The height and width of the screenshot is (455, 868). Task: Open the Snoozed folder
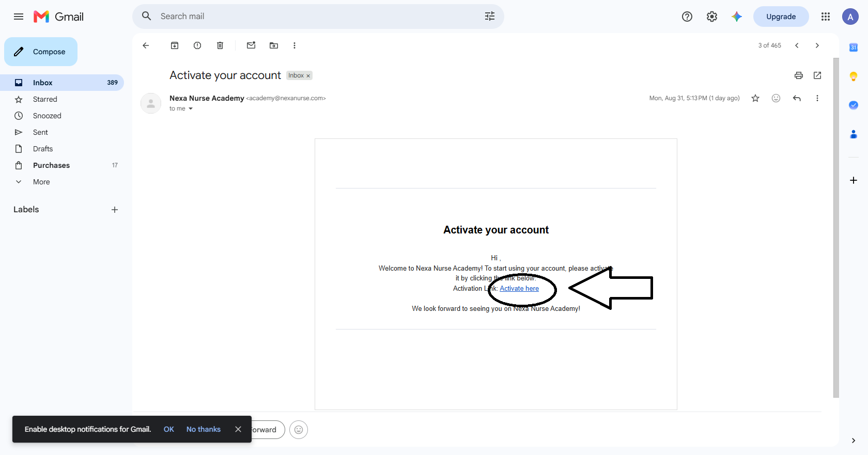pyautogui.click(x=62, y=116)
